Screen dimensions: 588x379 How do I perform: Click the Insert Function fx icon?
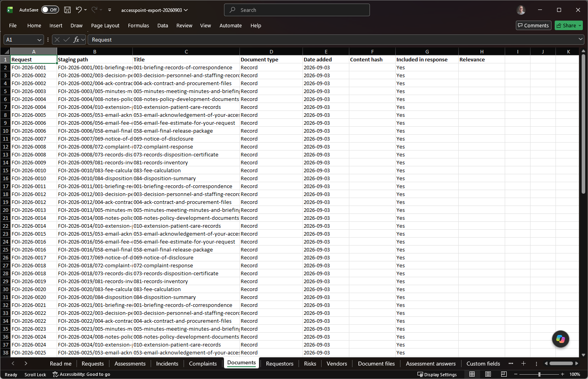pyautogui.click(x=76, y=40)
